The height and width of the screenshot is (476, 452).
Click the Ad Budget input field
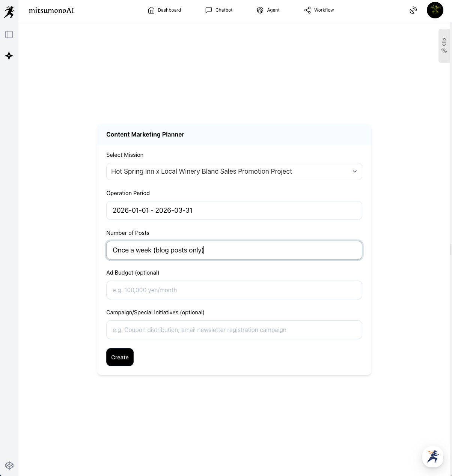tap(234, 290)
